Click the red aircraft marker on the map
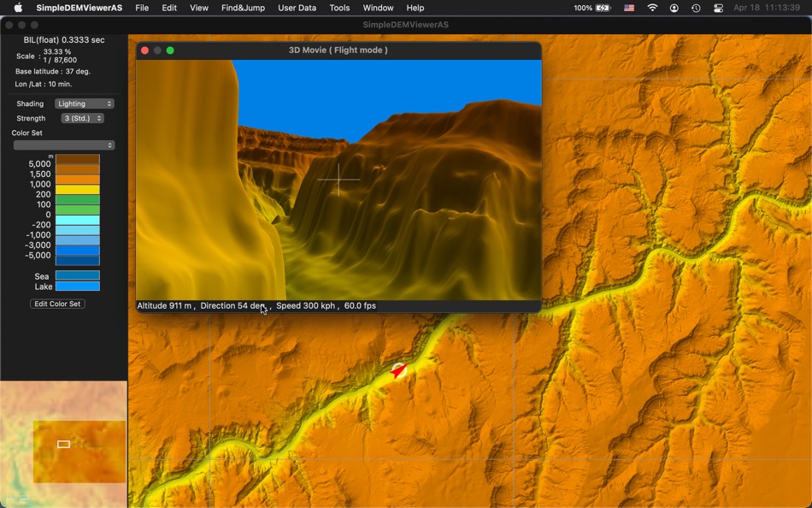 point(397,370)
